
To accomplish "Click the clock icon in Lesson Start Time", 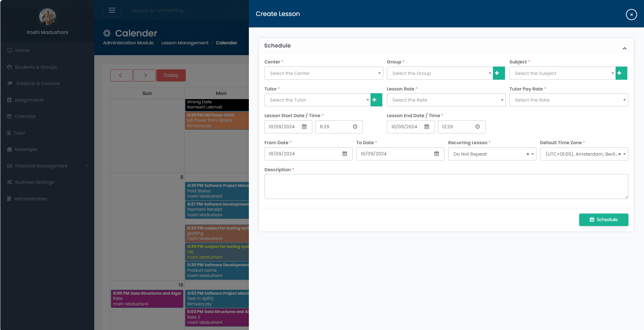I will point(355,127).
